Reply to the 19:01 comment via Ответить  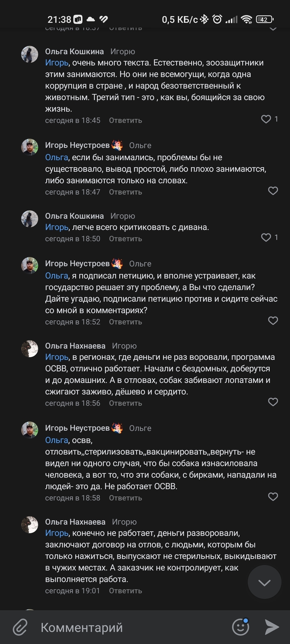point(125,591)
